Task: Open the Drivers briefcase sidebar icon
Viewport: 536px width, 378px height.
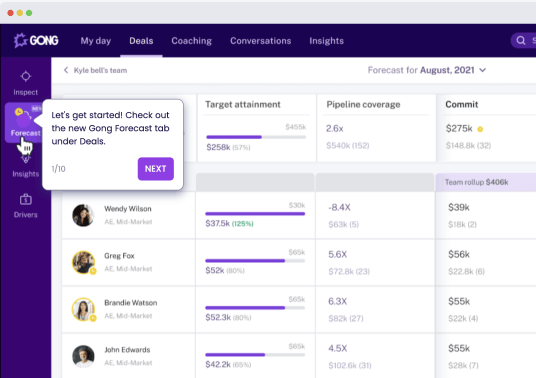Action: pyautogui.click(x=26, y=199)
